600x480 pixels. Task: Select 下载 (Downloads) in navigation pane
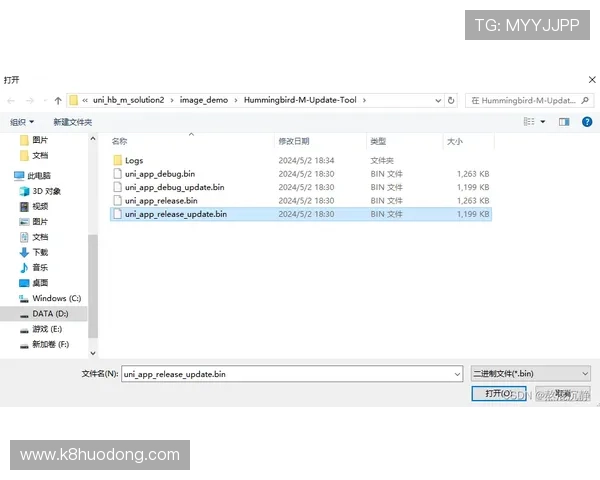[x=40, y=252]
